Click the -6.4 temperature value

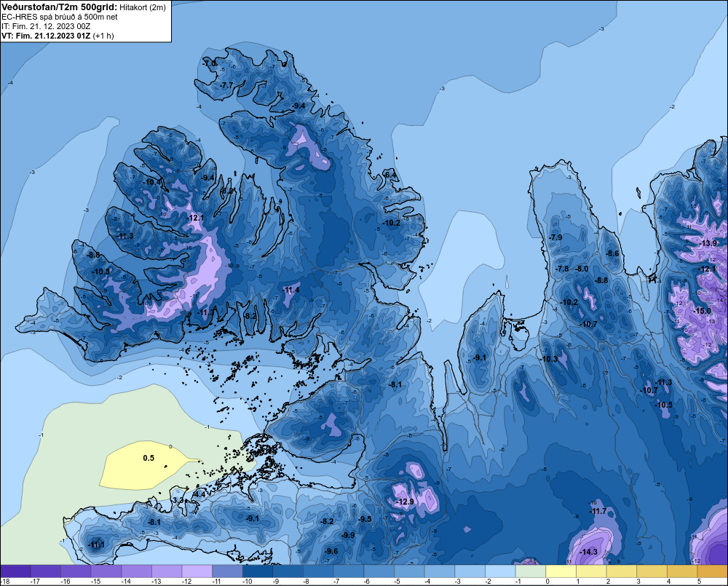pos(390,175)
